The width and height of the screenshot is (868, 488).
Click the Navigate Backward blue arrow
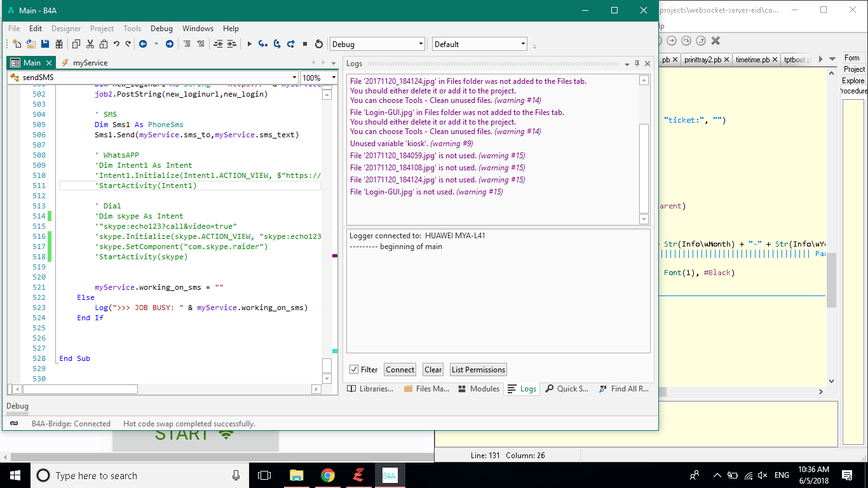pyautogui.click(x=143, y=44)
